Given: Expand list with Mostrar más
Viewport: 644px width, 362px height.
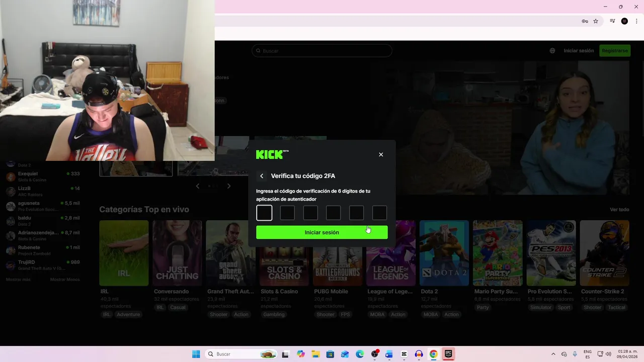Looking at the screenshot, I should 18,280.
